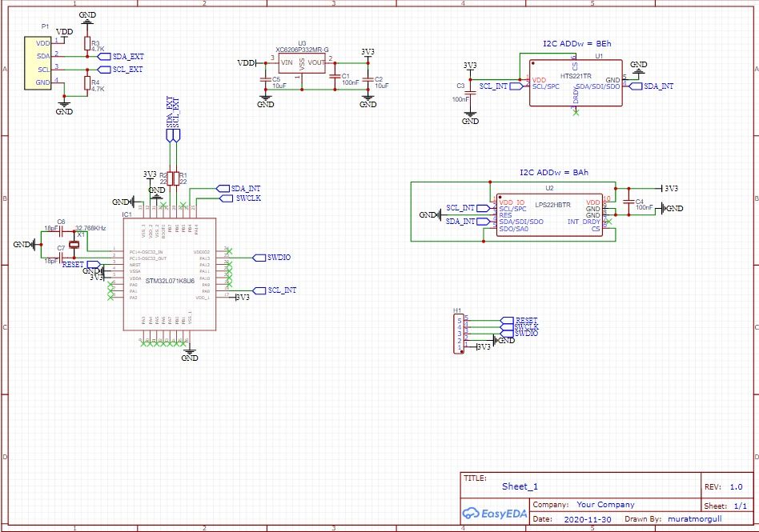Image resolution: width=759 pixels, height=532 pixels.
Task: Click date value "2020-11-30"
Action: tap(588, 519)
